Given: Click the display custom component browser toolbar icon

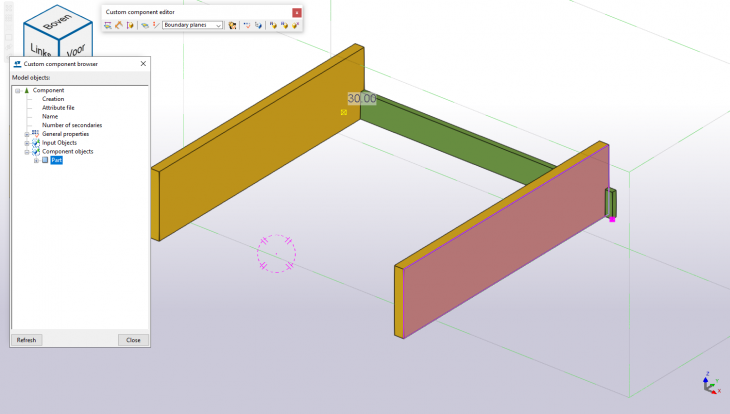Looking at the screenshot, I should pyautogui.click(x=108, y=25).
